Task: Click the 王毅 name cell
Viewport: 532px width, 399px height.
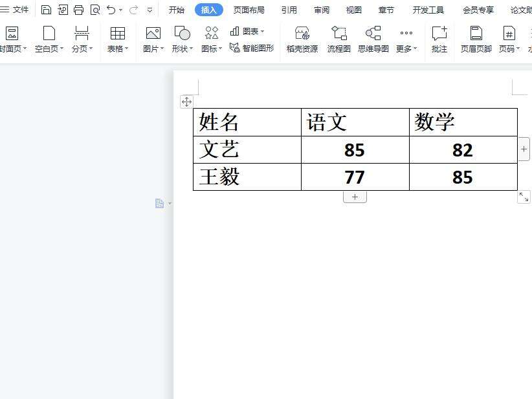Action: tap(247, 177)
